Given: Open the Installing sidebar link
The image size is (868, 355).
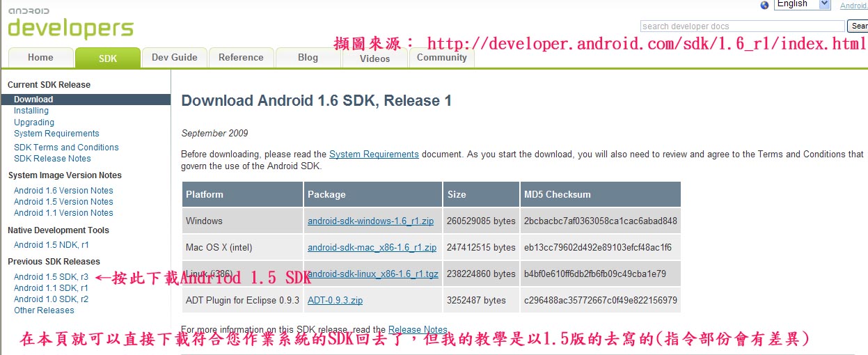Looking at the screenshot, I should (x=31, y=111).
